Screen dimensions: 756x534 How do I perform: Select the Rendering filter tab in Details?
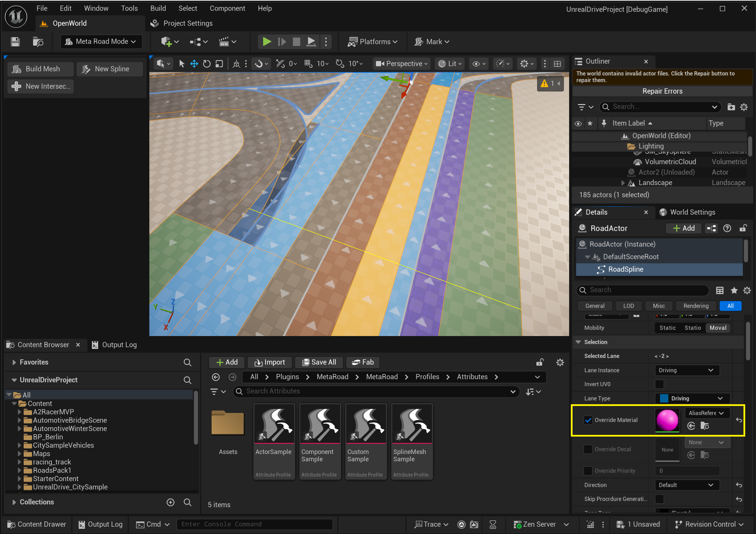coord(696,306)
